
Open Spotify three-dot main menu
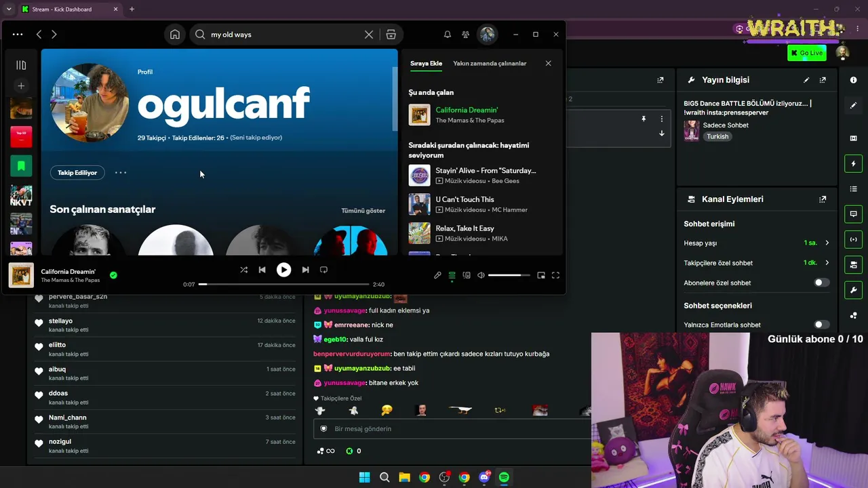tap(18, 35)
